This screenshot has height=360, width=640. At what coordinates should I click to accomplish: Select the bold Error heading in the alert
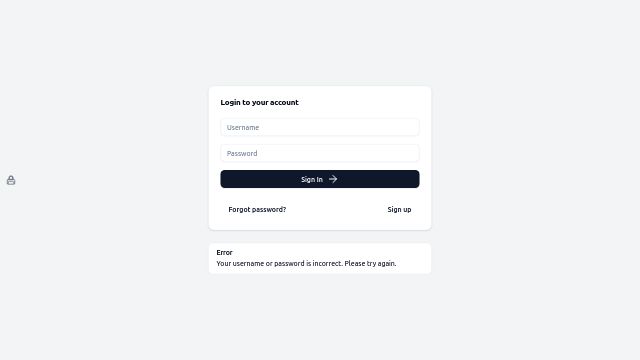(224, 252)
